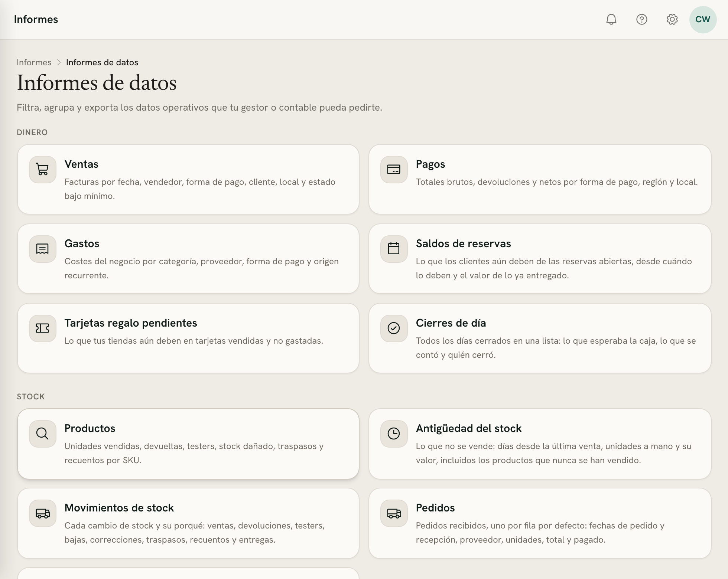Open the Pagos report title
This screenshot has height=579, width=728.
(x=430, y=164)
